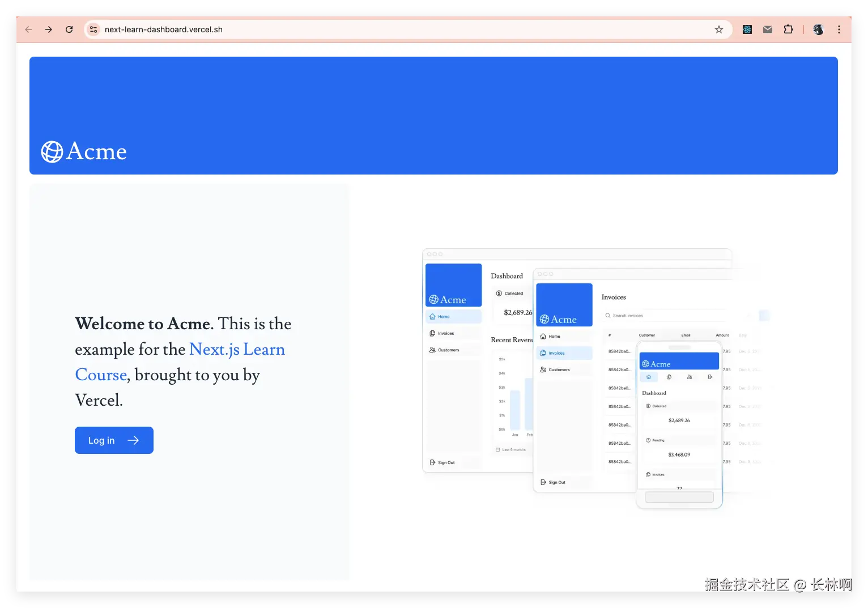Click the dashboard preview hero image
This screenshot has width=868, height=608.
point(596,379)
